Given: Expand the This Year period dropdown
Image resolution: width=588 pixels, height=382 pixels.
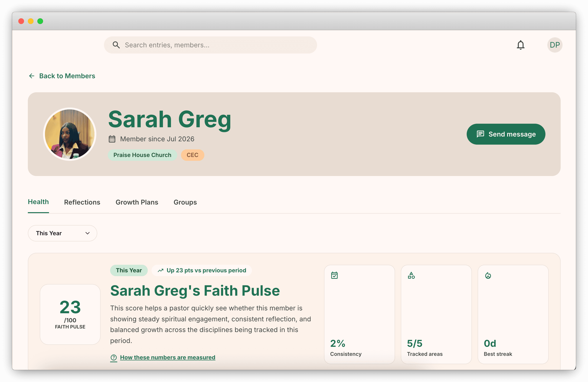Looking at the screenshot, I should click(x=63, y=233).
